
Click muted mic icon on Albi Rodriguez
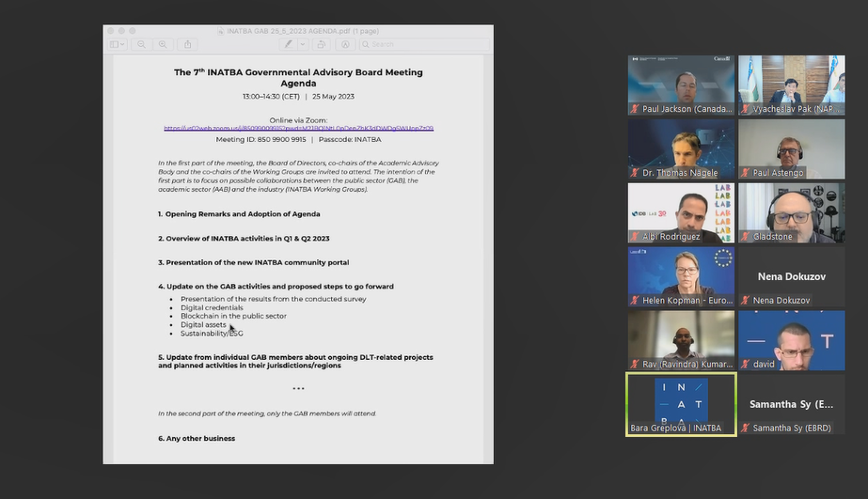[635, 236]
